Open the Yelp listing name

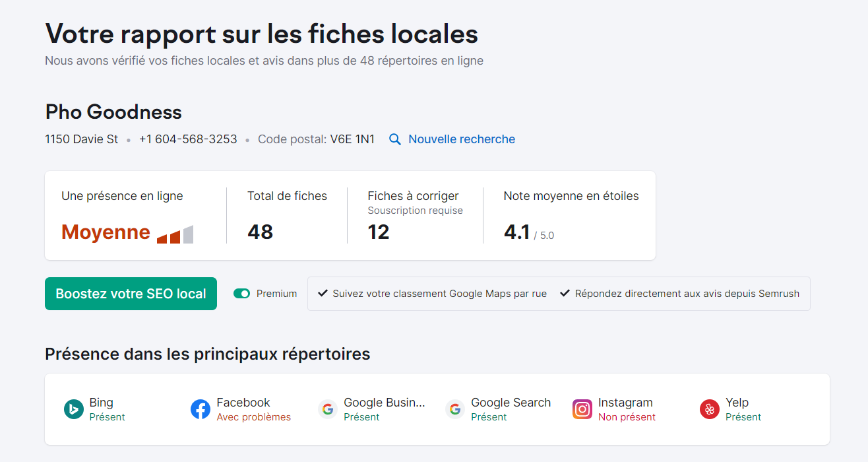coord(737,403)
